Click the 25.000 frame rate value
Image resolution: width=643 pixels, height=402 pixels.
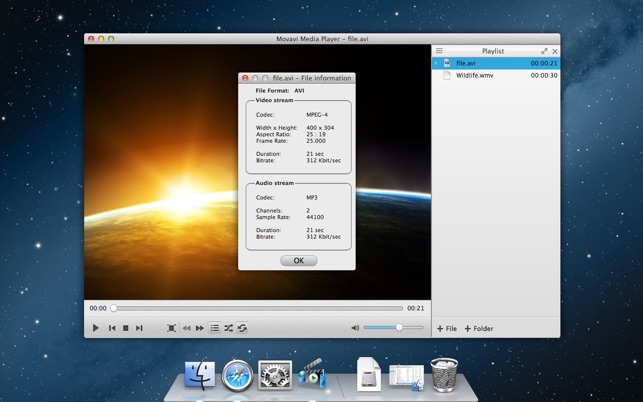point(316,141)
